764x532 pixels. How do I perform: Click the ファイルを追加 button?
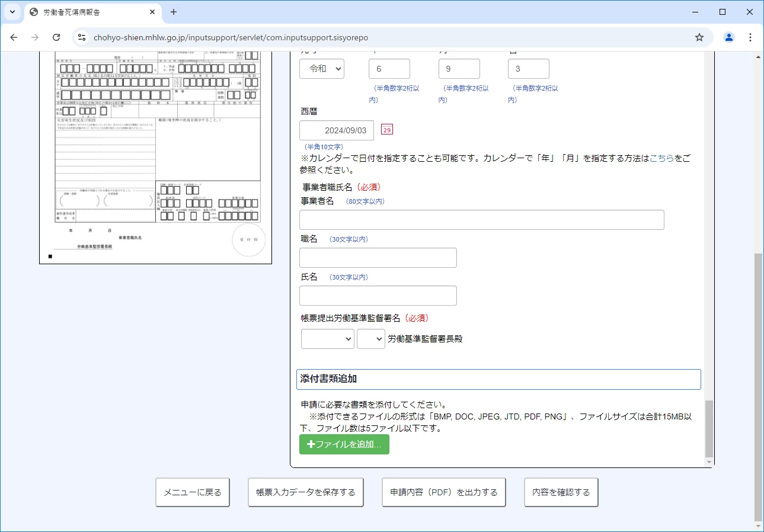[344, 444]
